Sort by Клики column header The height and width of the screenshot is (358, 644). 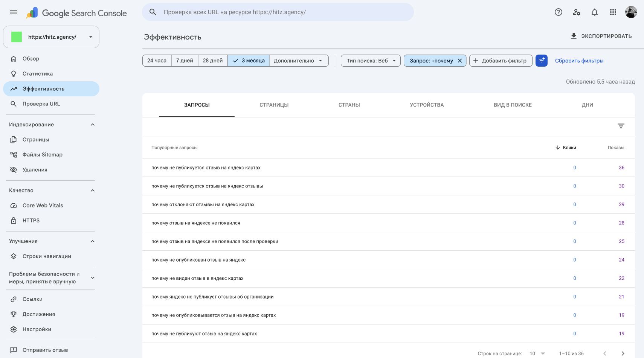[566, 148]
